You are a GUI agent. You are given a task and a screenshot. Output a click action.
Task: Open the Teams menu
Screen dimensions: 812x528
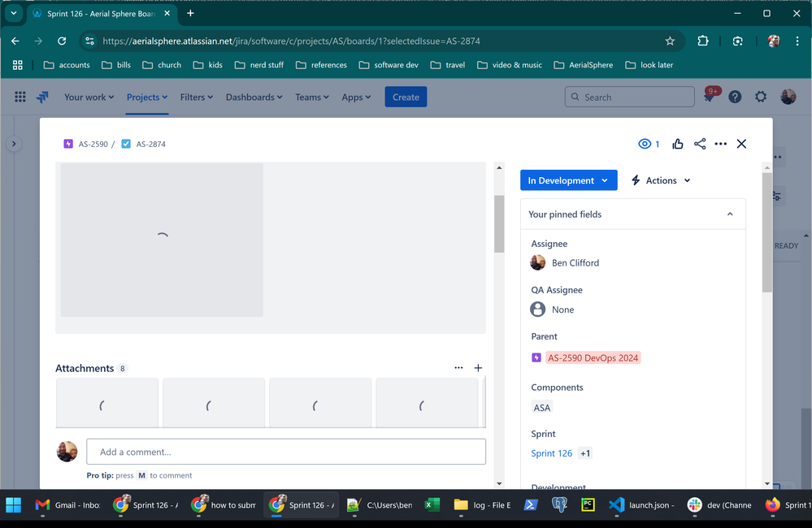(312, 97)
